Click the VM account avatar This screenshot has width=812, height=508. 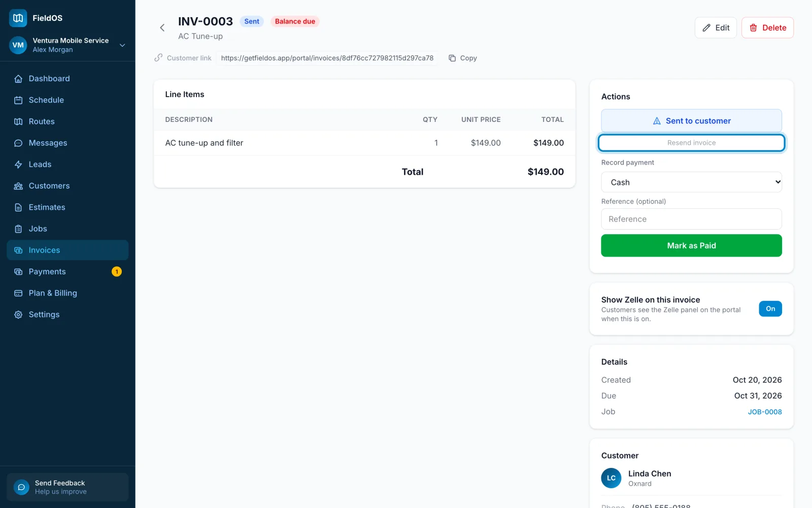(x=18, y=45)
